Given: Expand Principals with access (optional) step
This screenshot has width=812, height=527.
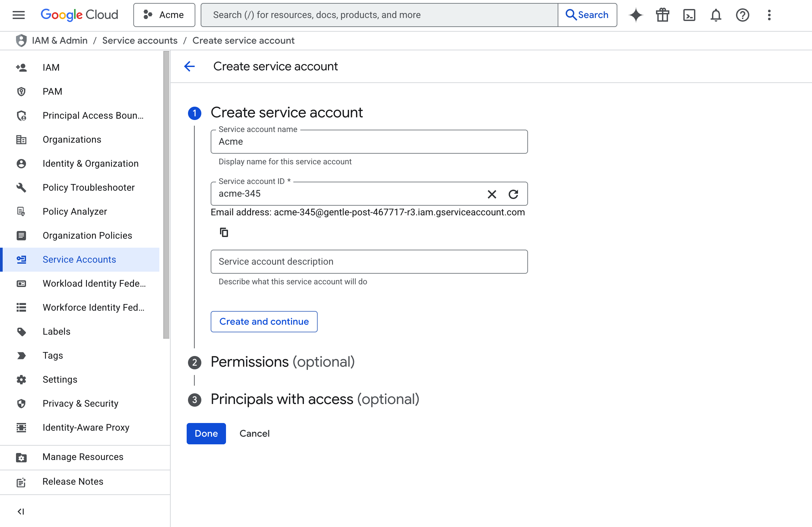Looking at the screenshot, I should tap(315, 399).
